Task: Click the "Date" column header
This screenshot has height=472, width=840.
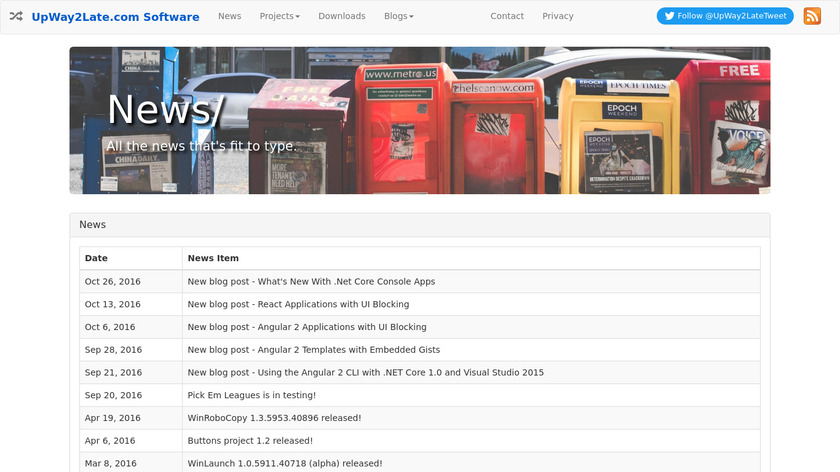Action: click(131, 258)
